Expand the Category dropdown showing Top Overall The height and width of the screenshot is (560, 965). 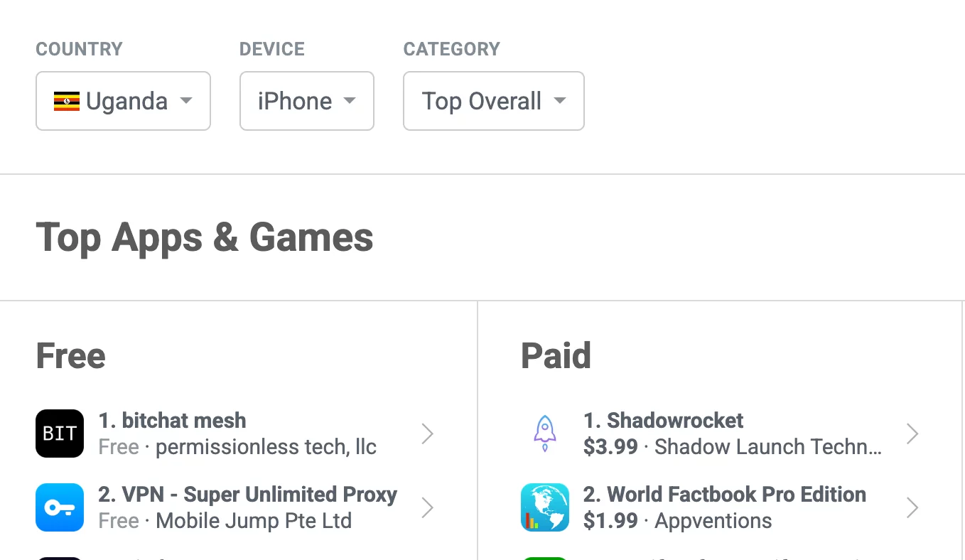point(493,101)
